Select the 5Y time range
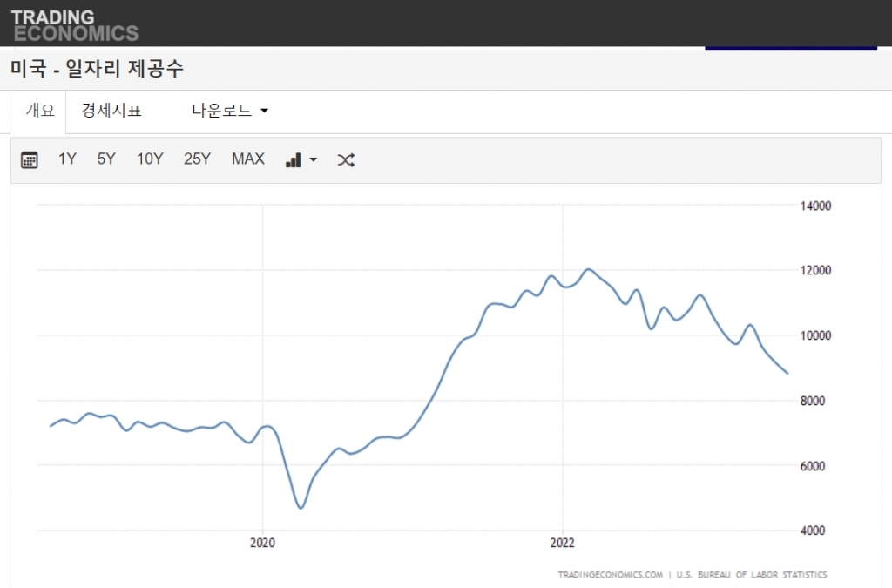Screen dimensions: 892x588 click(106, 159)
